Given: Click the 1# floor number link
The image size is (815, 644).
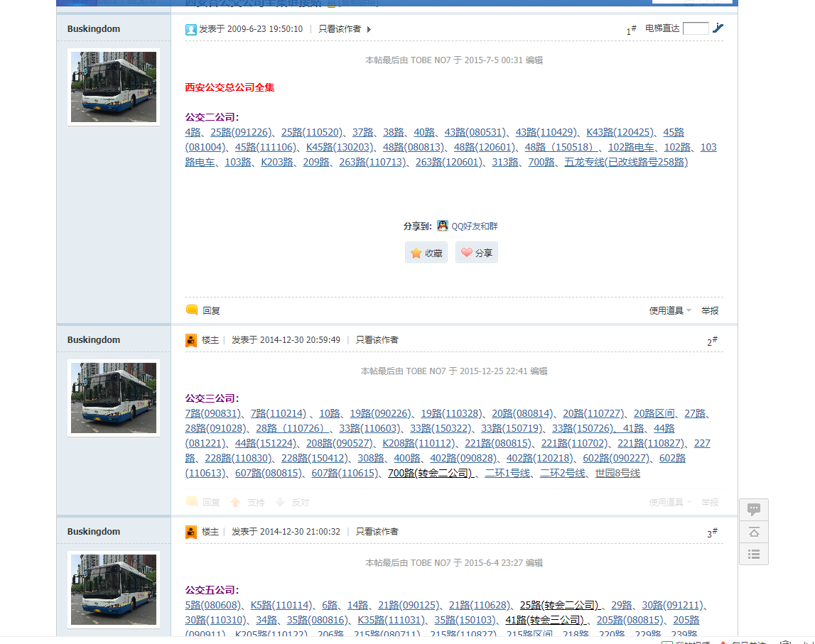Looking at the screenshot, I should point(631,30).
